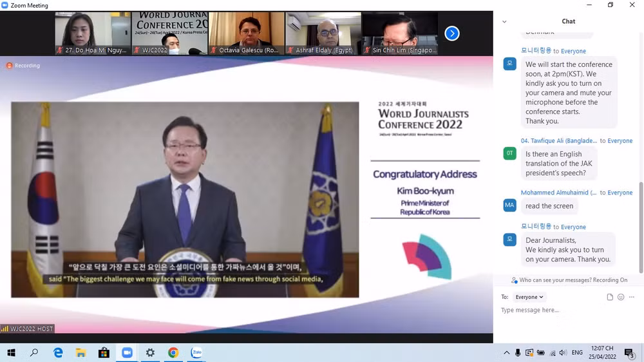
Task: Click sender name '04. Tawfique Ali (Banglade...'
Action: click(x=558, y=140)
